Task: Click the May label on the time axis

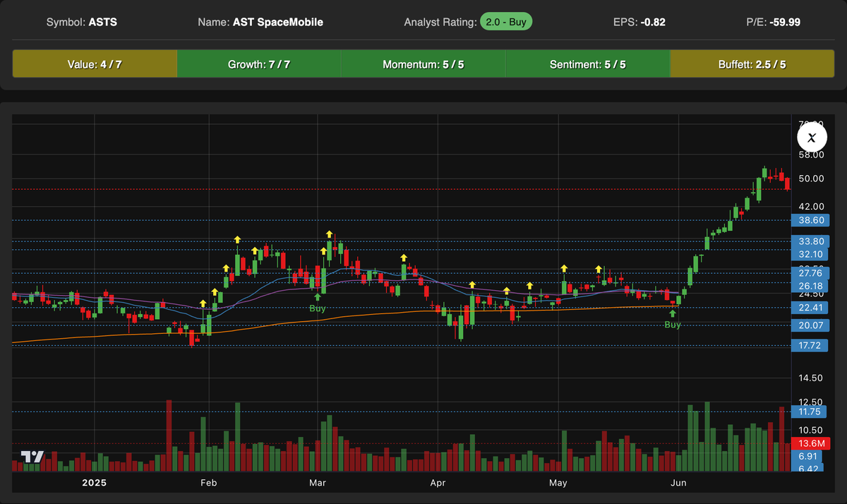Action: pyautogui.click(x=558, y=483)
